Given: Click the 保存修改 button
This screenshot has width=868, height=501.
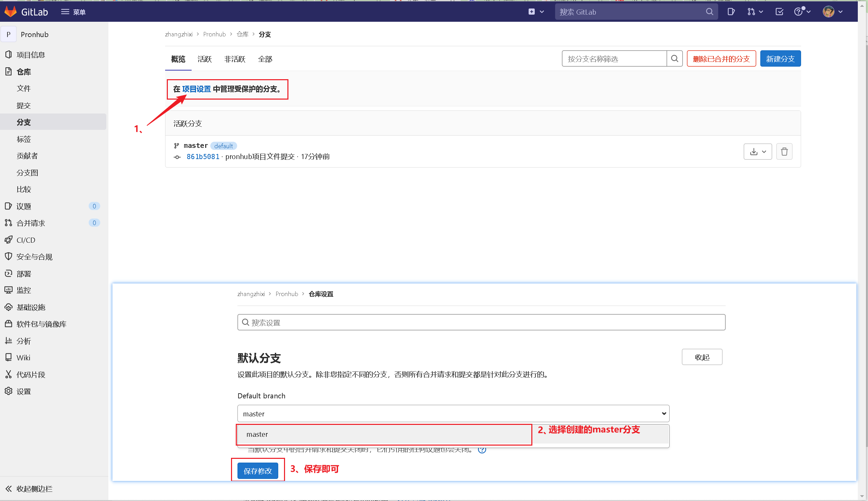Looking at the screenshot, I should [x=258, y=471].
